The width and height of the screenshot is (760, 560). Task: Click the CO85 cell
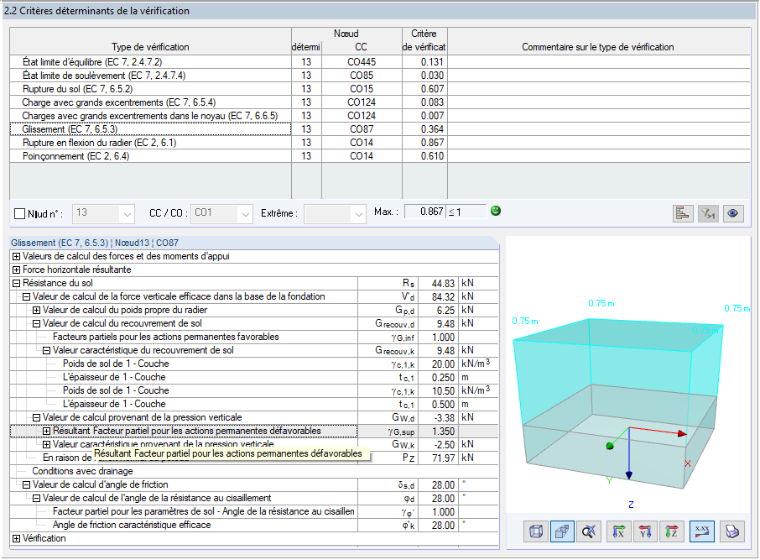point(362,76)
